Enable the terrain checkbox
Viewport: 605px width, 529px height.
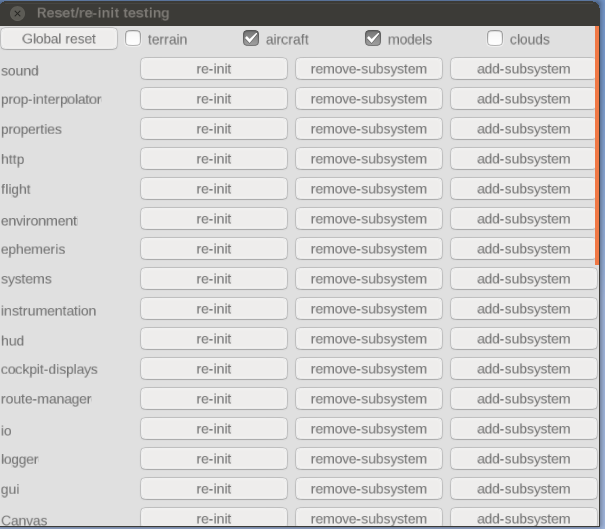[x=133, y=39]
